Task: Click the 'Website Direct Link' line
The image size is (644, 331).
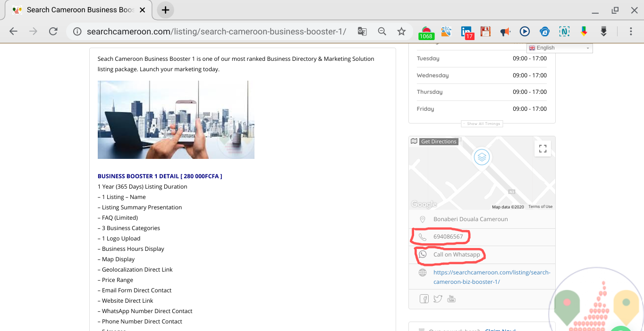Action: click(126, 301)
